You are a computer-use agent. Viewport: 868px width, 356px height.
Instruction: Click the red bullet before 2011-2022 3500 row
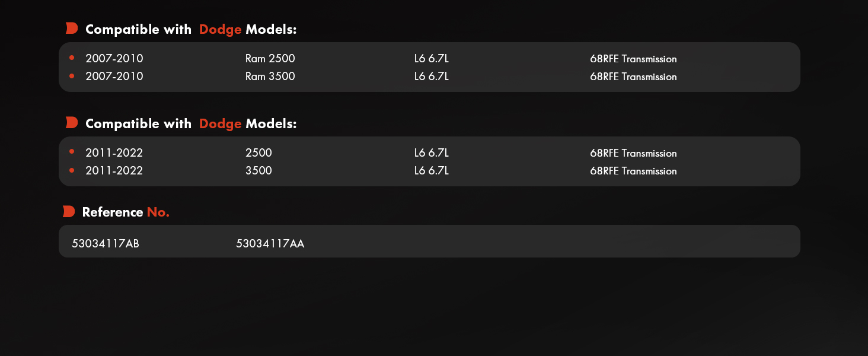coord(72,170)
